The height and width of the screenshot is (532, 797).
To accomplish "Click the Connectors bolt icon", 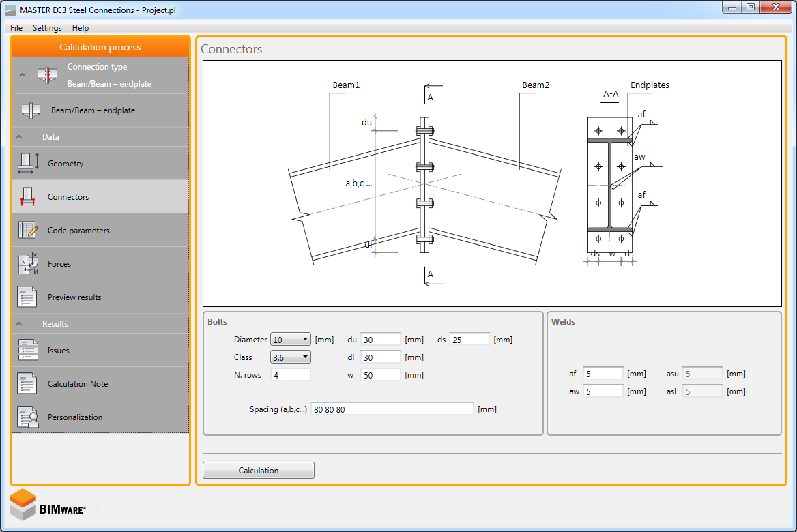I will click(x=28, y=197).
